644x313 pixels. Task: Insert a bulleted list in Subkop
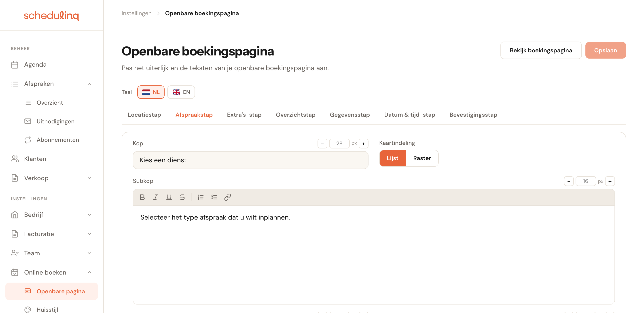pyautogui.click(x=201, y=197)
